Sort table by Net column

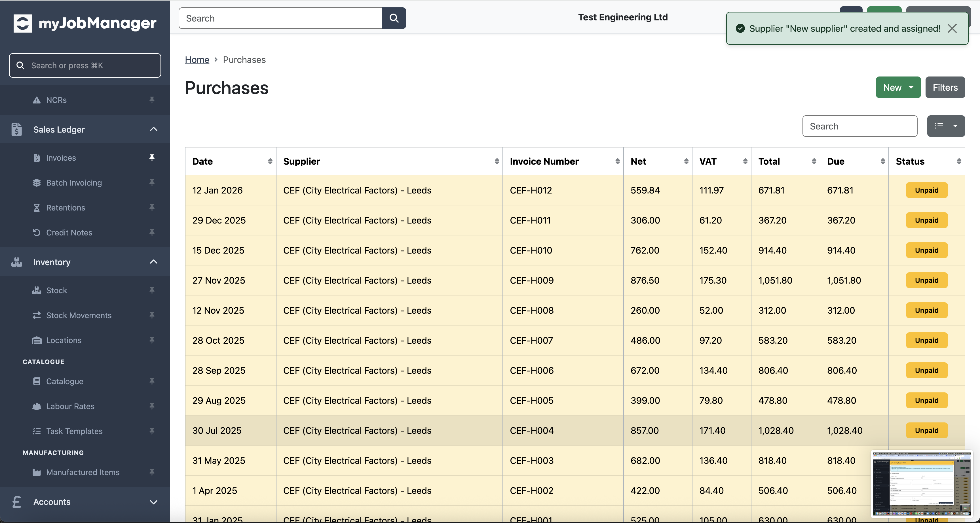tap(658, 161)
